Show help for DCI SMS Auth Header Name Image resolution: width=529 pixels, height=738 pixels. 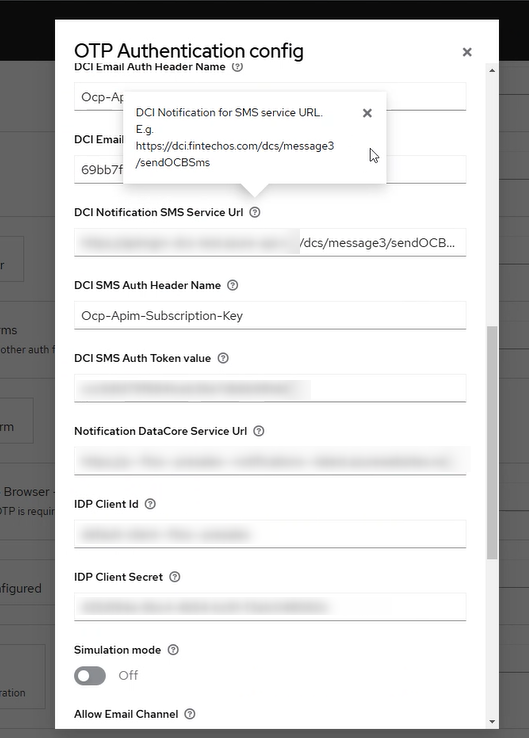point(232,285)
